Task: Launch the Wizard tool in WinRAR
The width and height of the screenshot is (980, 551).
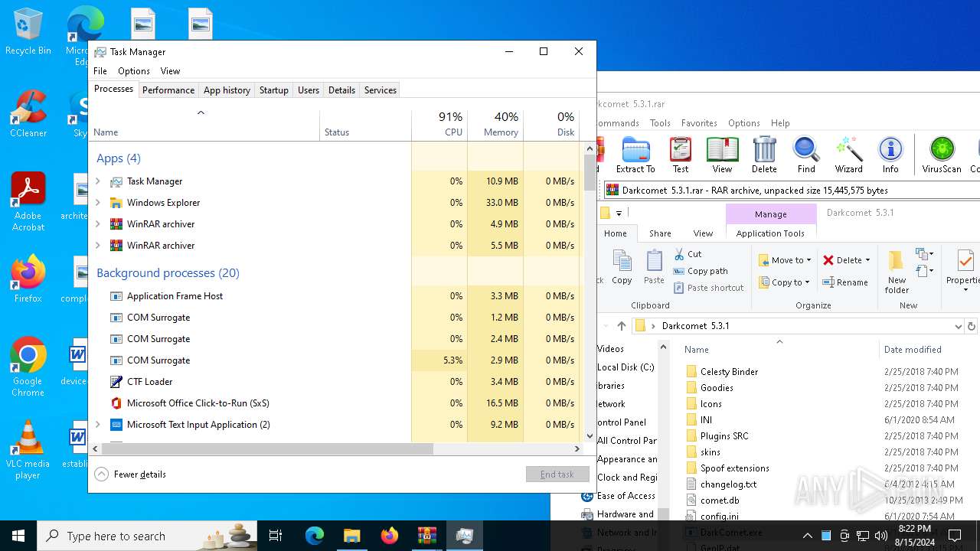Action: (848, 155)
